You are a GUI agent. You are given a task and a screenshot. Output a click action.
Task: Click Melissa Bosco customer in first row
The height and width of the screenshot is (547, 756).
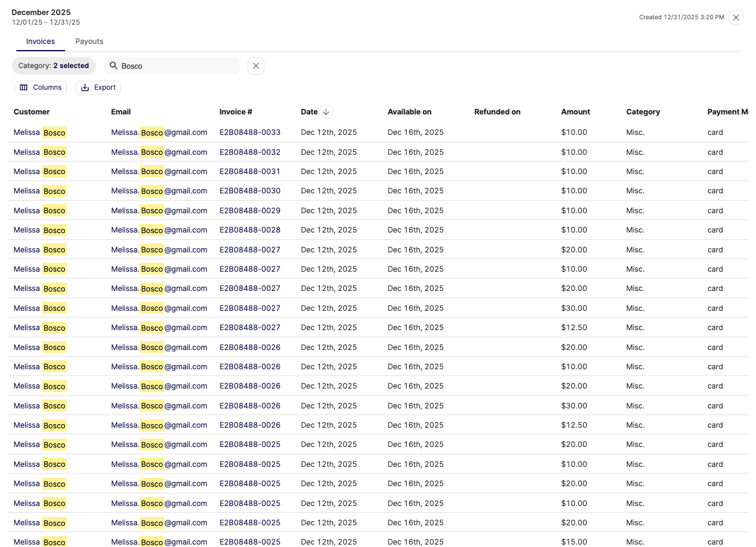click(x=40, y=132)
